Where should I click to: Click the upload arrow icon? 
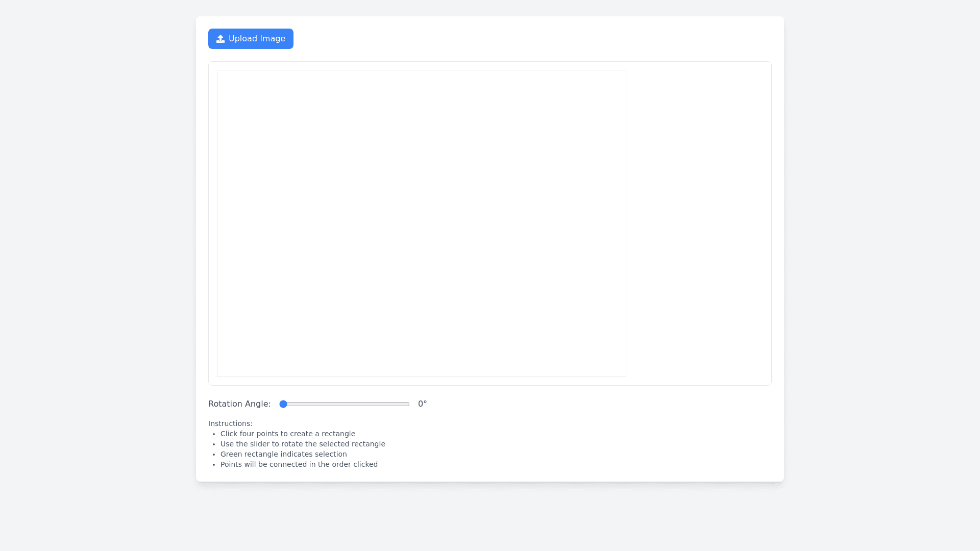point(220,39)
